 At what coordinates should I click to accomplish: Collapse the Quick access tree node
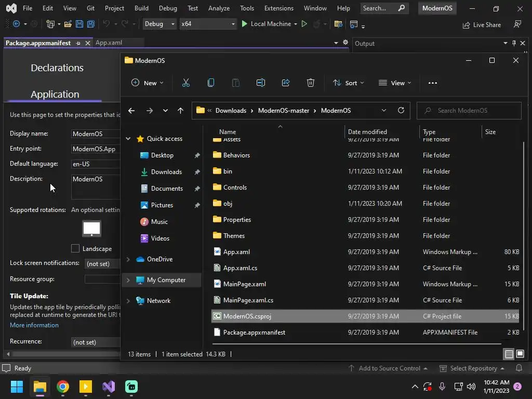click(x=128, y=138)
